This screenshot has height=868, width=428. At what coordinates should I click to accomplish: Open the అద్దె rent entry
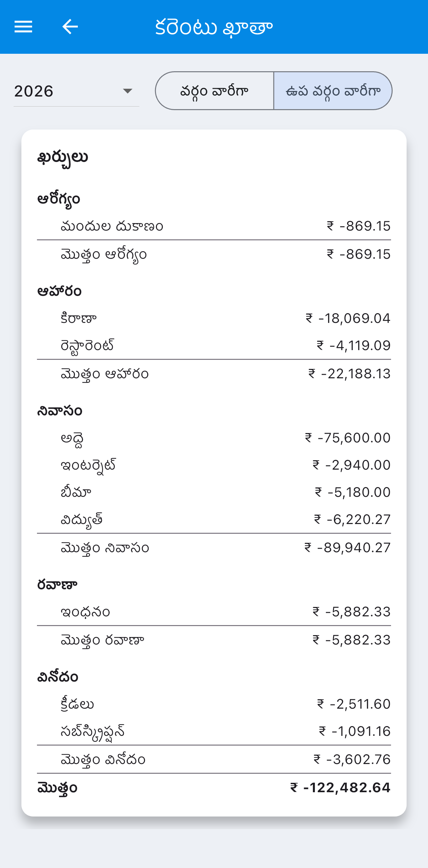click(214, 438)
